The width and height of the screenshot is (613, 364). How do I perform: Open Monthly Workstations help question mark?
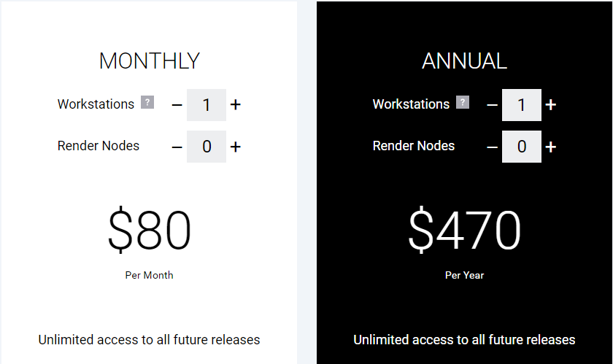click(x=147, y=102)
